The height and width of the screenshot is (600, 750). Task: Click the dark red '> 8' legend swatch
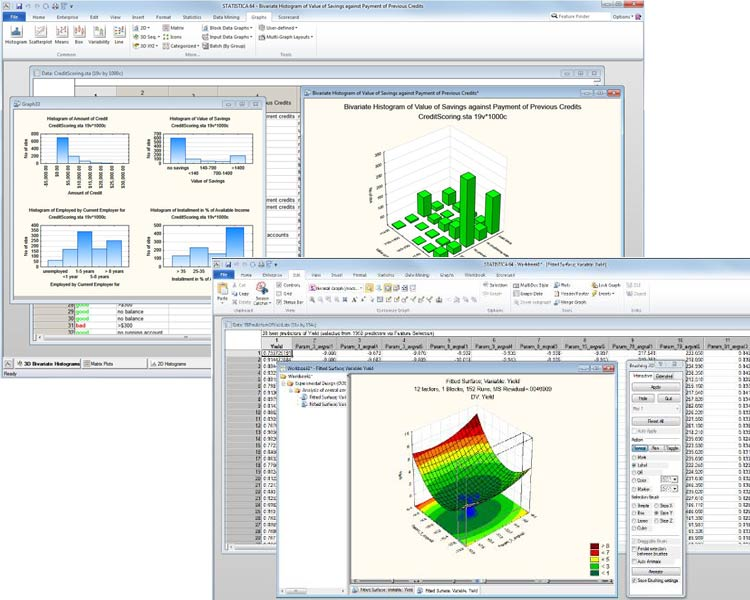pyautogui.click(x=595, y=546)
